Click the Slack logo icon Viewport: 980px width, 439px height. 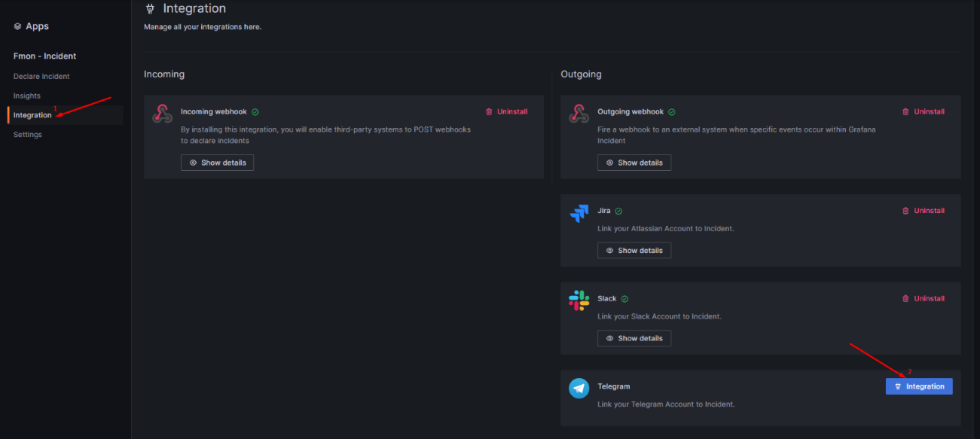(x=579, y=300)
